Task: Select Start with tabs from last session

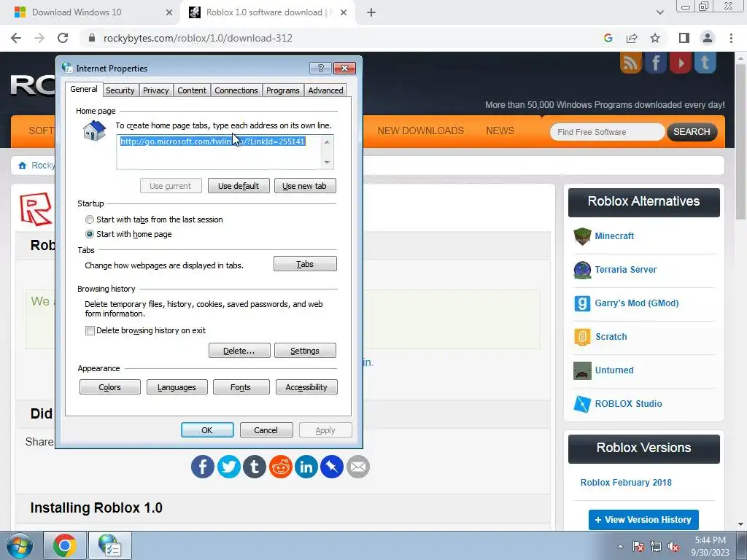Action: (x=90, y=219)
